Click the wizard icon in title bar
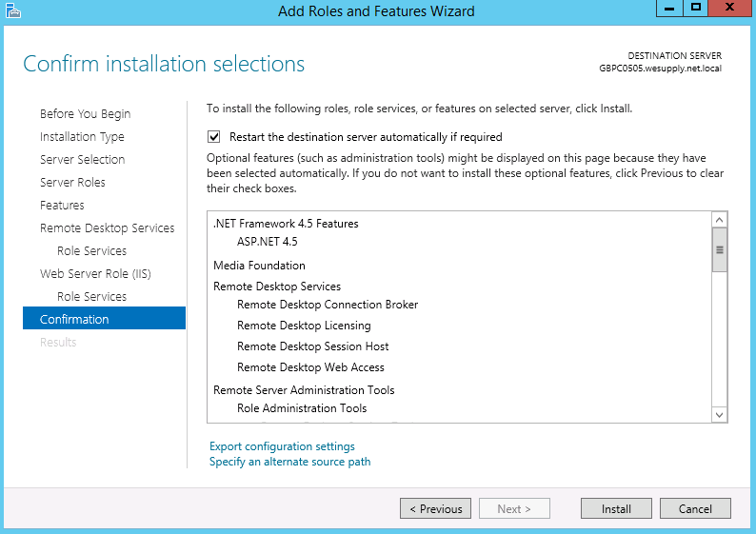756x534 pixels. click(13, 10)
